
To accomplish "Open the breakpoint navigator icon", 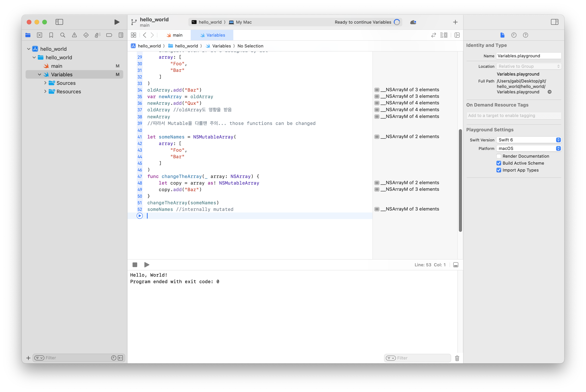I will [109, 35].
